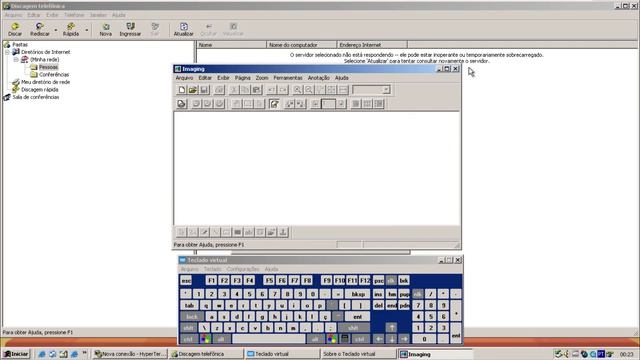Select Sala de conferências in tree
The image size is (640, 360).
click(36, 97)
